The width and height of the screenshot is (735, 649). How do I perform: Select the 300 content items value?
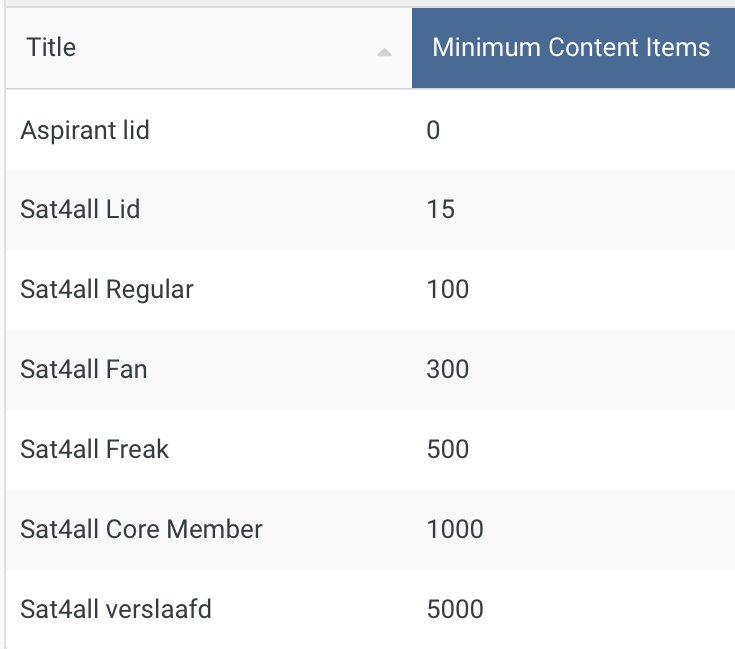pos(447,370)
